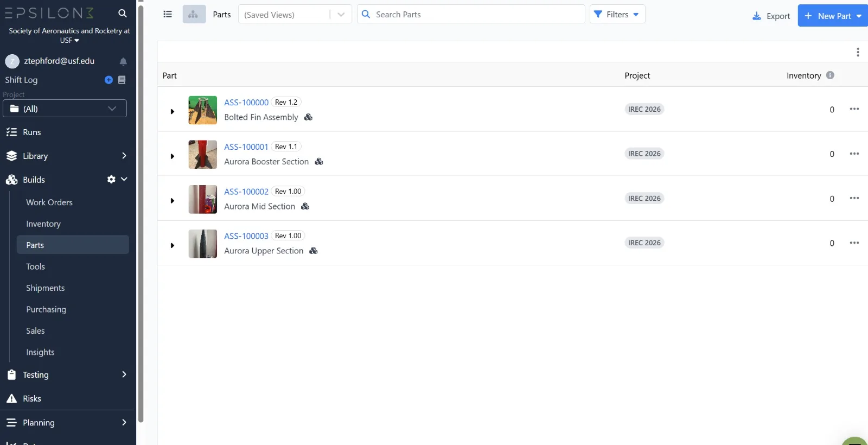Screen dimensions: 868x445
Task: Open the Purchasing menu item
Action: (46, 309)
